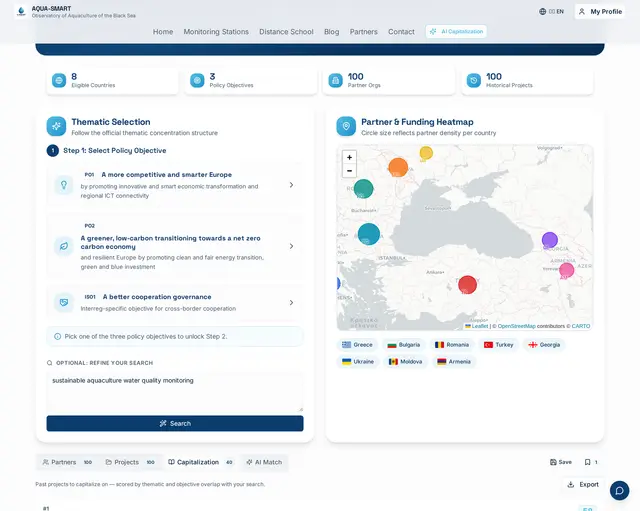Screen dimensions: 640x511
Task: Switch to Capitalization tab
Action: tap(200, 462)
